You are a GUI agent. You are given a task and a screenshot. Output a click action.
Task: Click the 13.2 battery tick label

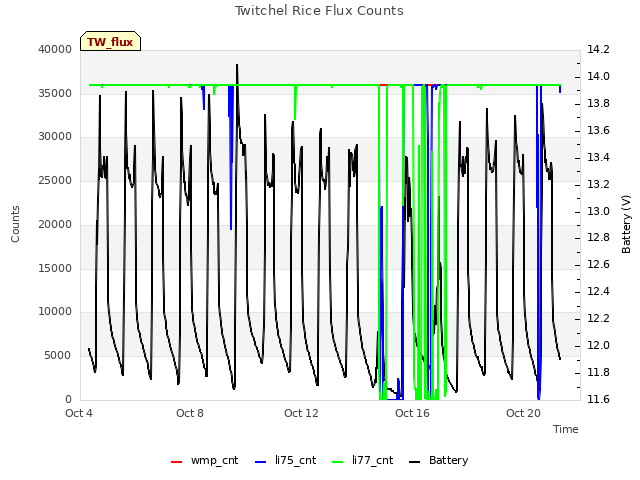click(598, 184)
